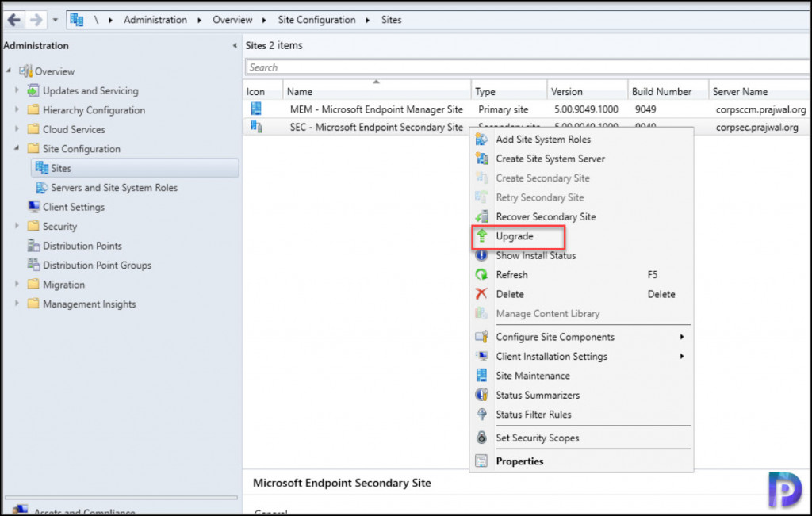Click the Updates and Servicing icon
Viewport: 812px width, 516px height.
coord(33,90)
